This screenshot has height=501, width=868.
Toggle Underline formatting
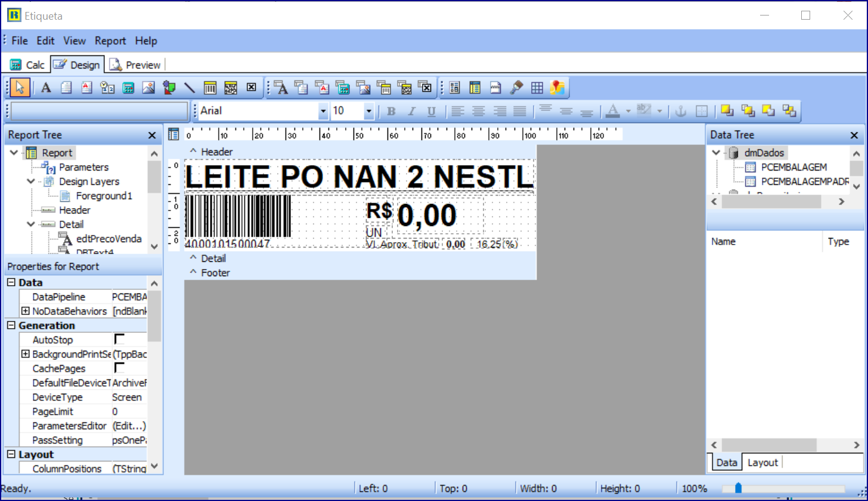(432, 111)
